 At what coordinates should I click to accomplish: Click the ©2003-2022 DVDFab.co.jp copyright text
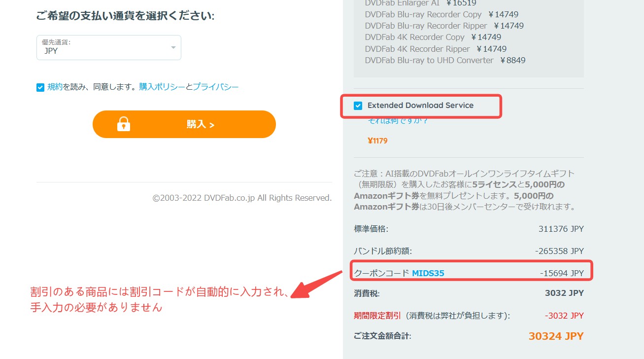242,198
